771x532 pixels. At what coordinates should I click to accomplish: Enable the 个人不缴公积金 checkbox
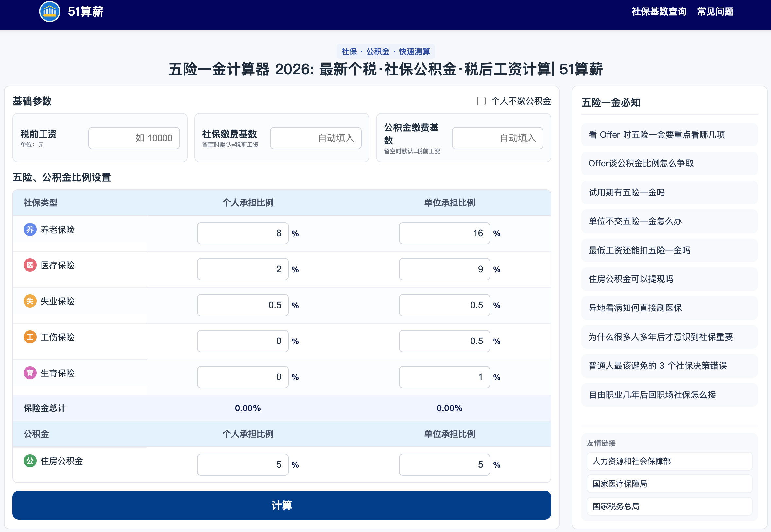click(x=481, y=101)
